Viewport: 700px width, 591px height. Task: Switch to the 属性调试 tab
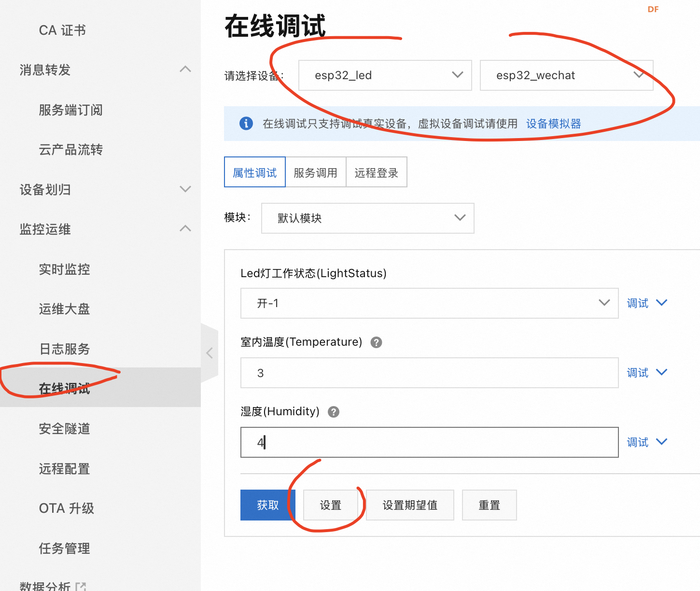[x=255, y=172]
